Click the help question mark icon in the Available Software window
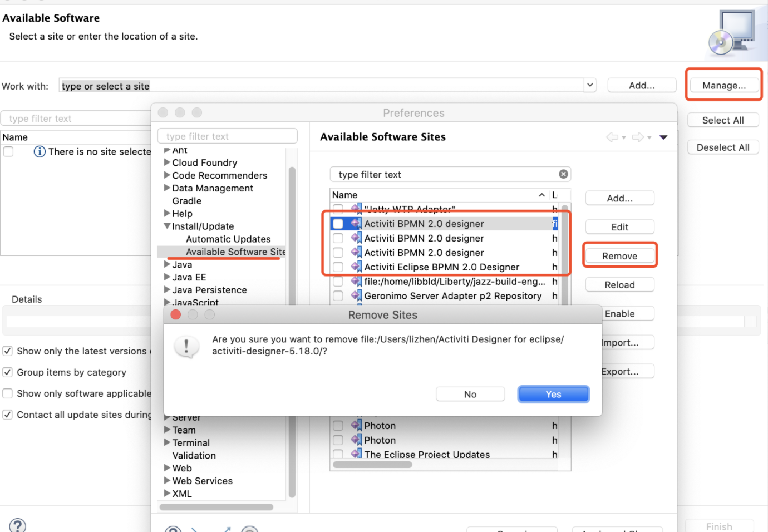The width and height of the screenshot is (768, 532). tap(17, 525)
